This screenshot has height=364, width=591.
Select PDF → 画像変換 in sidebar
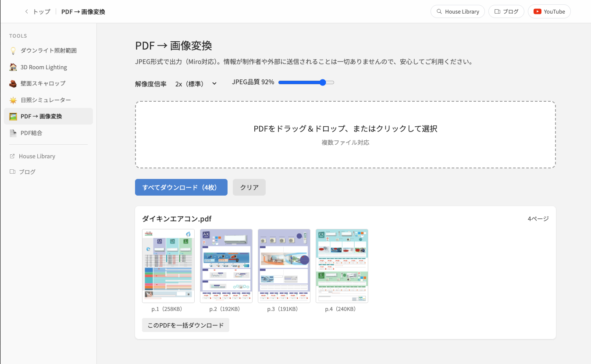click(48, 116)
